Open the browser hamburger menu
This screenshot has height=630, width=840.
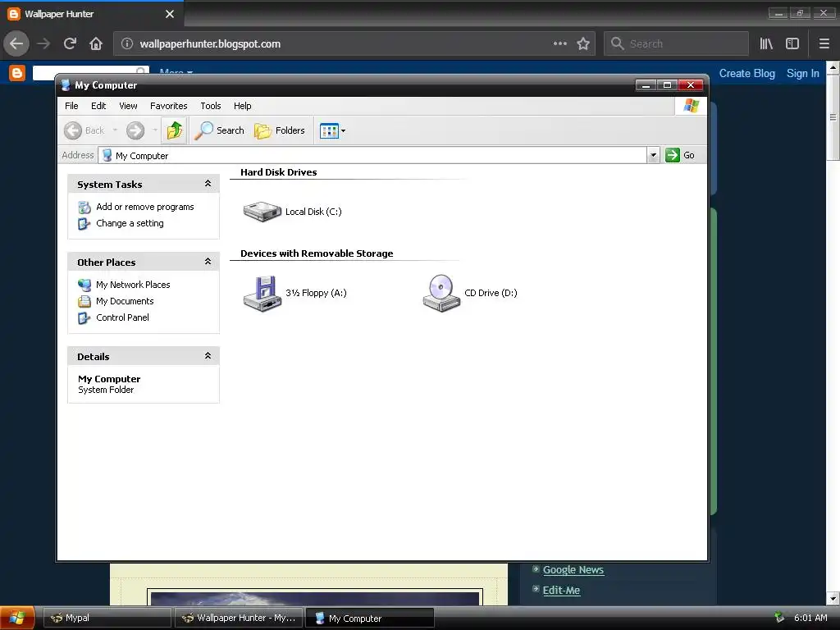[824, 43]
